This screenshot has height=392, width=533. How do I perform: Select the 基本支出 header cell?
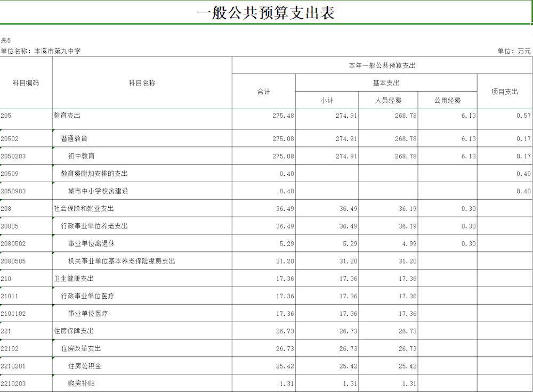pos(386,83)
